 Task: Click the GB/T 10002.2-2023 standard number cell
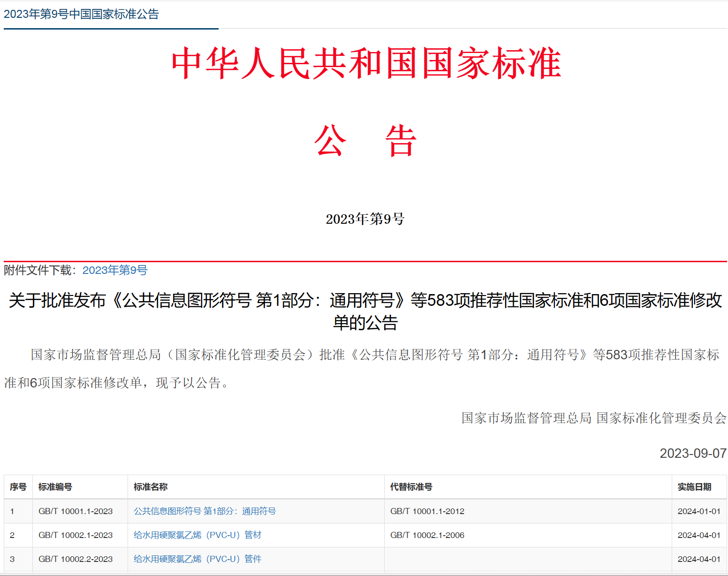[76, 559]
